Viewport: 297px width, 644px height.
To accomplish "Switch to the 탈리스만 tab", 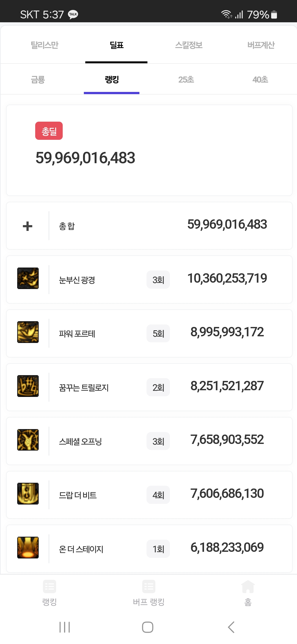I will tap(45, 45).
